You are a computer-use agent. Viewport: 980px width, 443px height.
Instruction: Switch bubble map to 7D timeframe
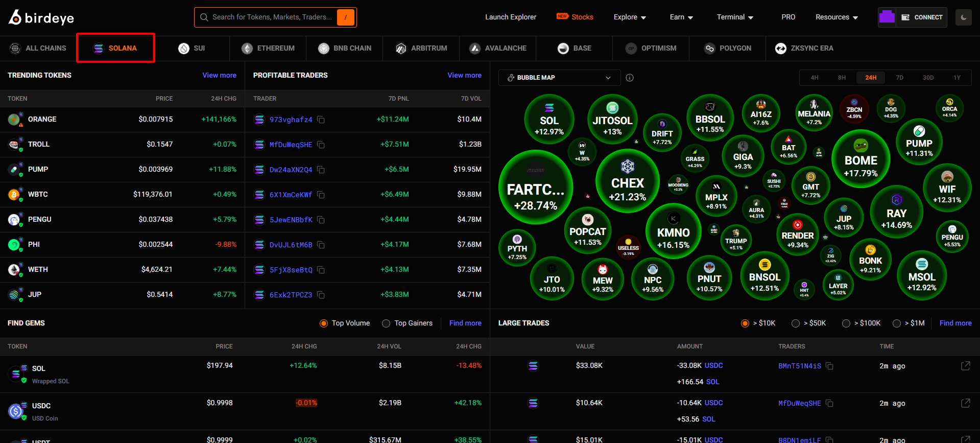click(900, 78)
